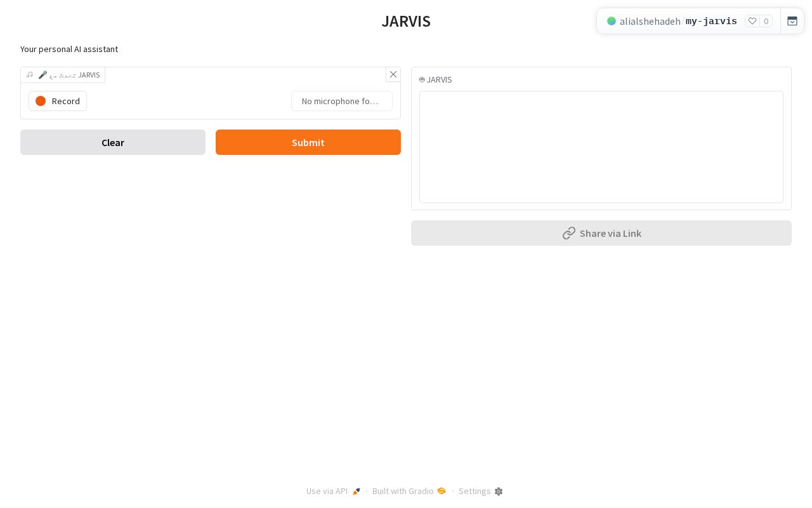Click the JARVIS output label
The width and height of the screenshot is (812, 508).
click(x=436, y=79)
